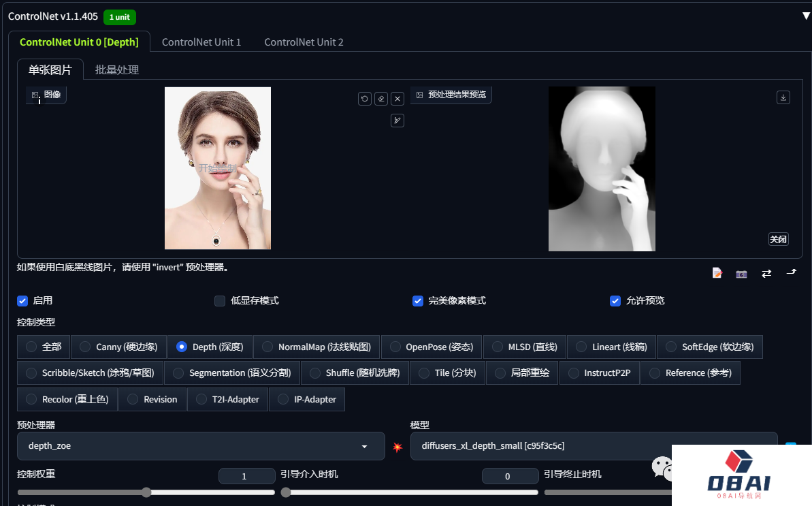Click the undo icon above the input image

click(x=365, y=99)
